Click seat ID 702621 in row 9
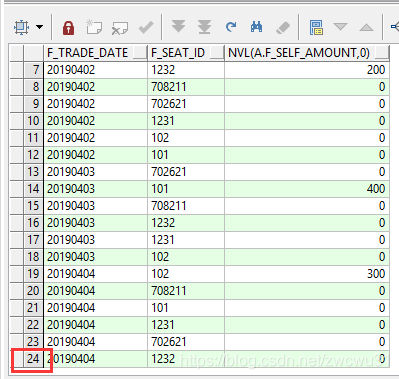 pos(169,104)
